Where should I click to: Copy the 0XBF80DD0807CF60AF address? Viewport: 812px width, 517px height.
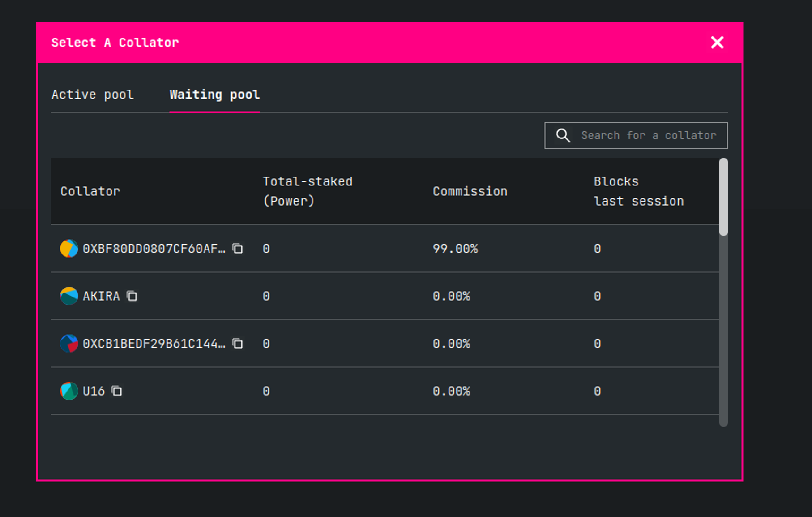point(238,249)
